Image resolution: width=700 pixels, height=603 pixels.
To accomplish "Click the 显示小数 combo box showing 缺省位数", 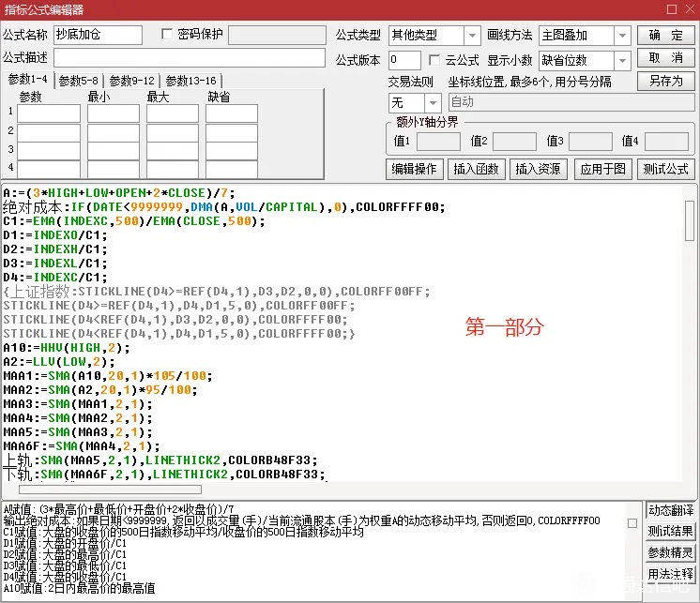I will (585, 60).
